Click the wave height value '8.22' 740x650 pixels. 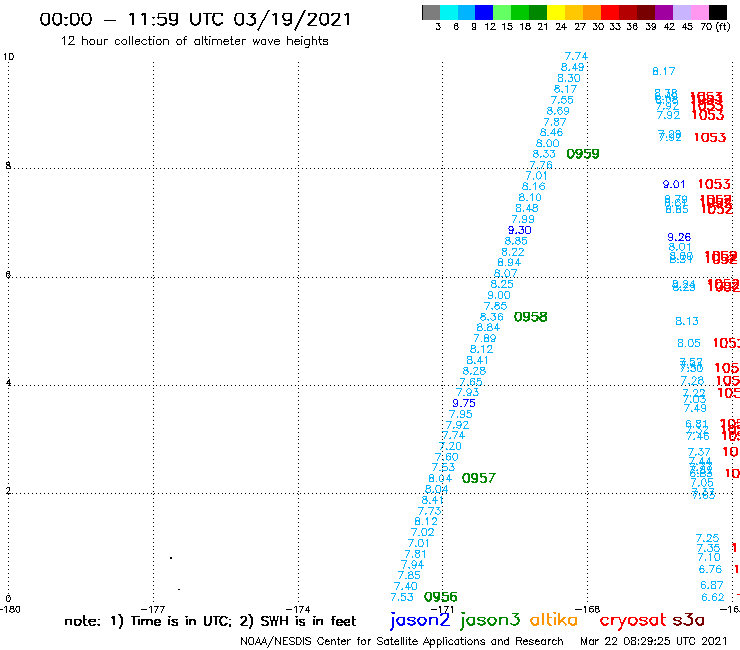pyautogui.click(x=513, y=252)
